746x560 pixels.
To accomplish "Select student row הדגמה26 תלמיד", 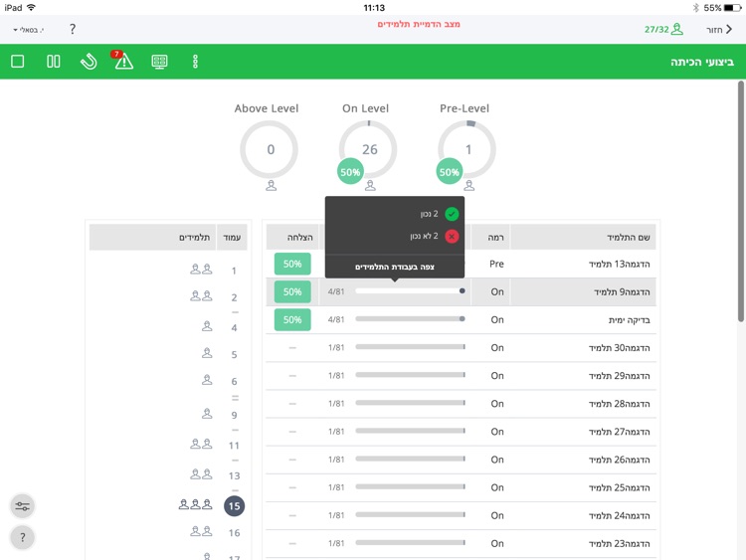I will (x=461, y=460).
